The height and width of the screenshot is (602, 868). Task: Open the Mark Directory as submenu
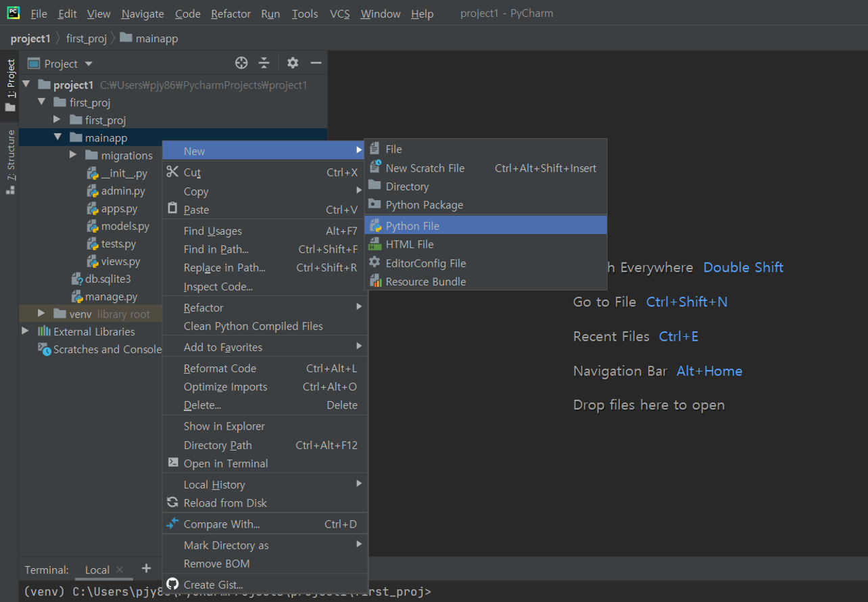tap(265, 545)
